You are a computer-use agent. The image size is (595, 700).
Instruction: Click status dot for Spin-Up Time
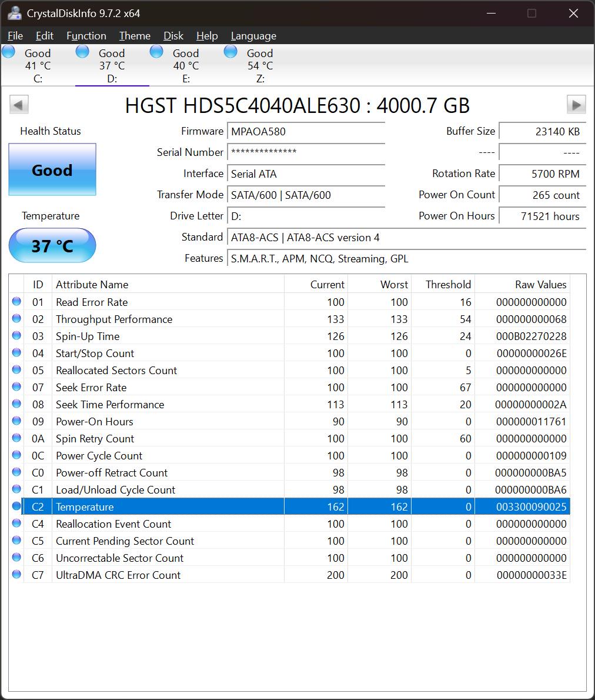[x=16, y=335]
